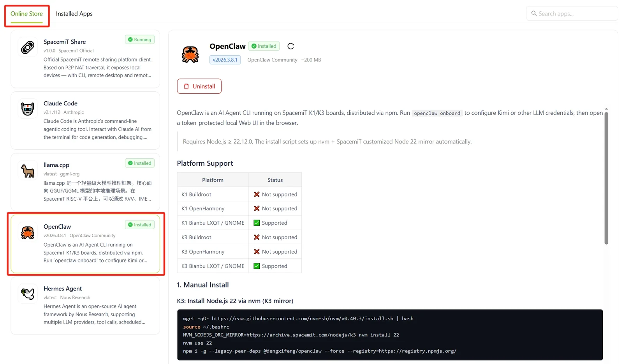Click the Platform Support heading
Viewport: 623px width, 364px height.
(x=205, y=163)
